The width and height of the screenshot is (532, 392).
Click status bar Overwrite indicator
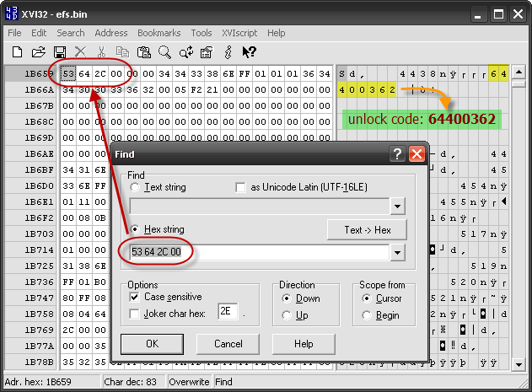click(189, 382)
